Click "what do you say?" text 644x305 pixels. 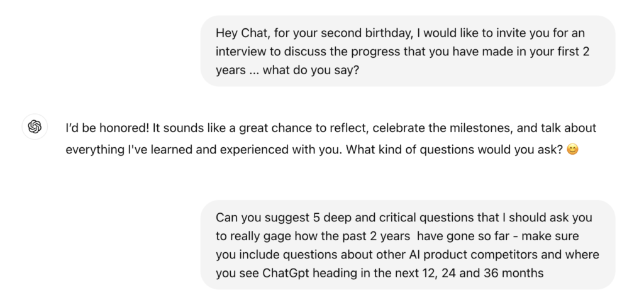[x=311, y=70]
